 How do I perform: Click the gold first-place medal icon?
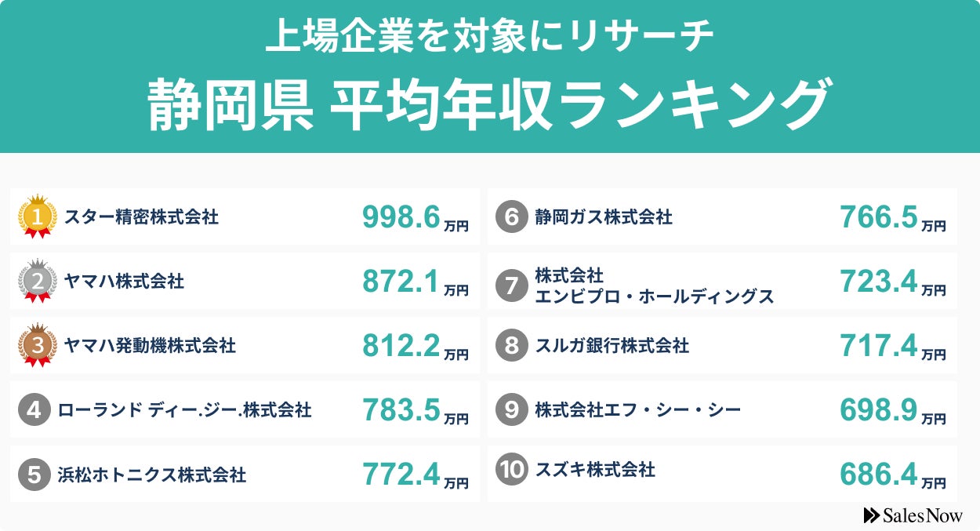pos(37,216)
